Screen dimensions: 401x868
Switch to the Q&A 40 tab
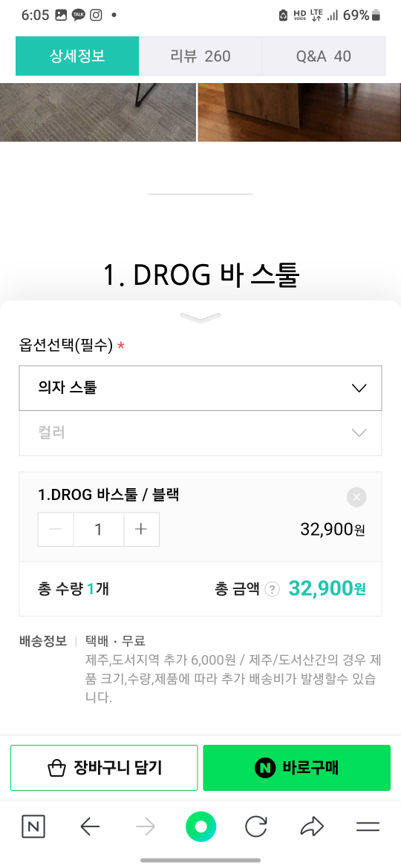(324, 56)
